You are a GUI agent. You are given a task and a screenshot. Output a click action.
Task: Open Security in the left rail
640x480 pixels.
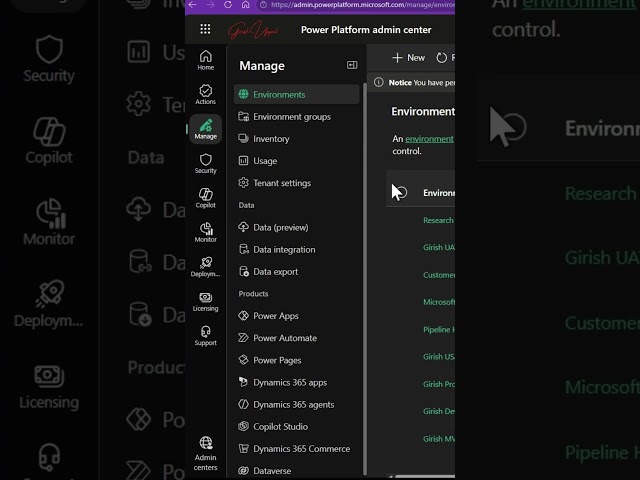click(x=205, y=163)
